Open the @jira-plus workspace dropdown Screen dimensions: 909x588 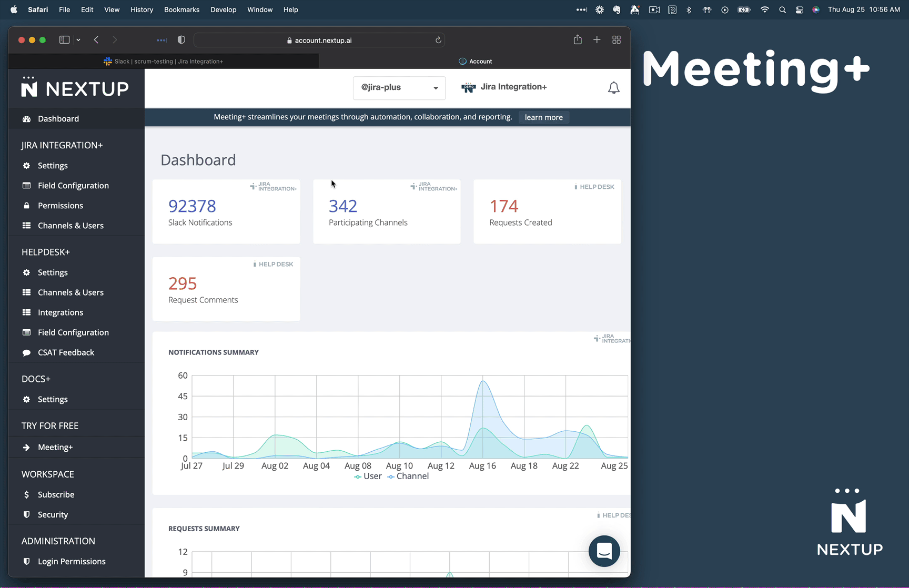point(399,88)
